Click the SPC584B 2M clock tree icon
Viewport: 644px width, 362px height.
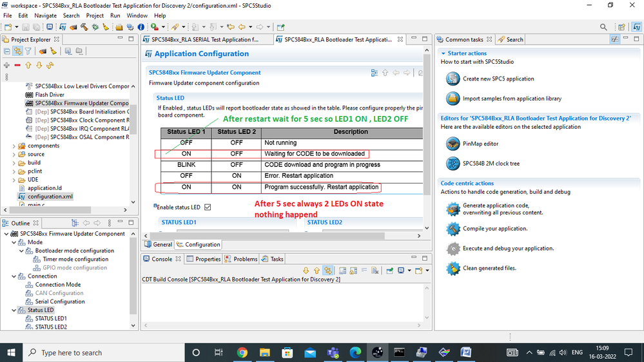(453, 164)
